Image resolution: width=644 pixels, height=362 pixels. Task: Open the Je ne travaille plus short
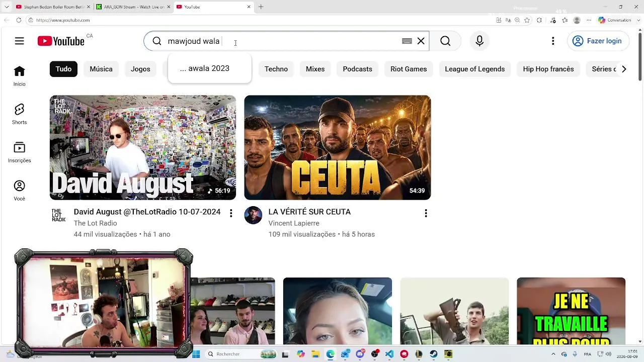pos(571,311)
